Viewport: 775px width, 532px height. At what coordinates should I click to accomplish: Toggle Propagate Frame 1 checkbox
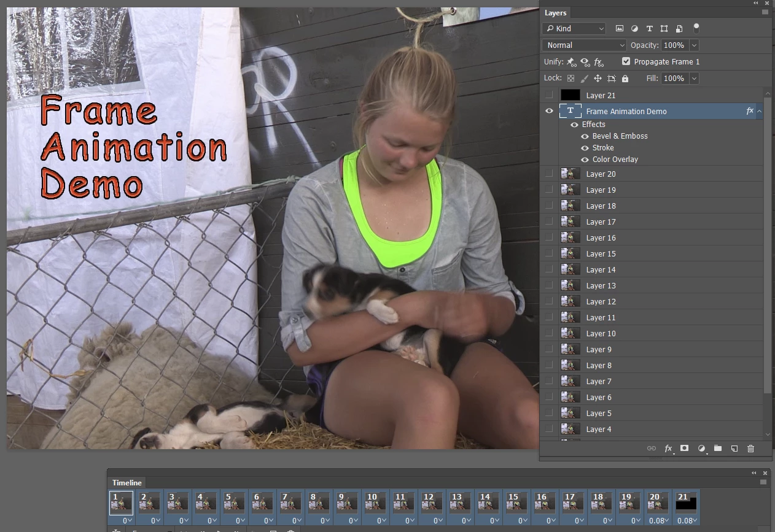coord(626,61)
